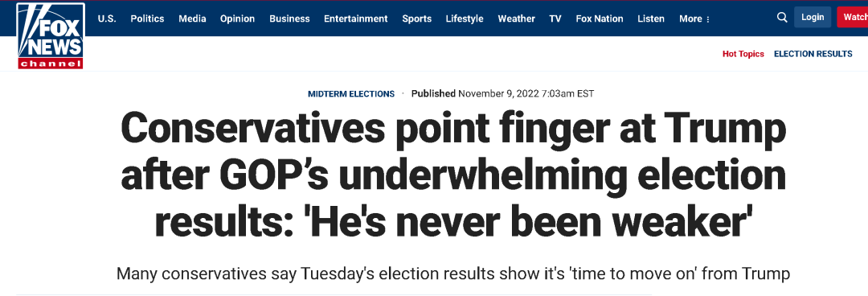Screen dimensions: 868x296
Task: Open the Business section
Action: (x=289, y=18)
